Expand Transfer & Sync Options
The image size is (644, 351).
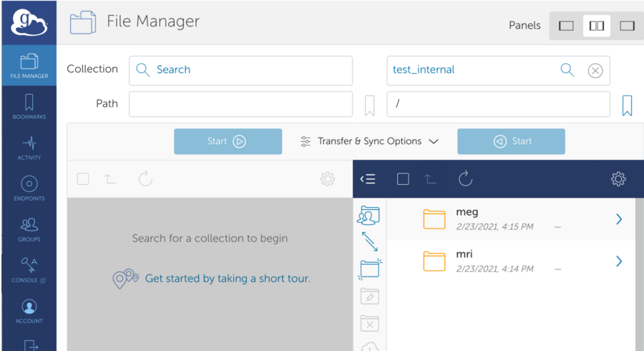pyautogui.click(x=369, y=141)
